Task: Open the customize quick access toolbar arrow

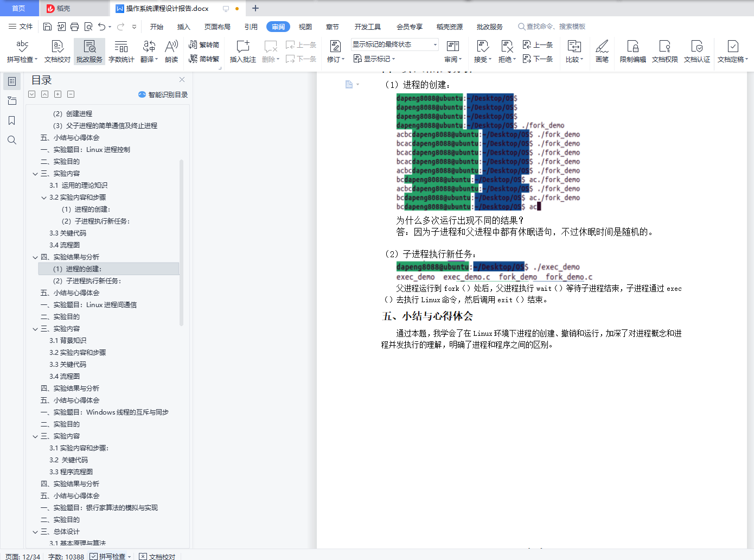Action: [x=134, y=27]
